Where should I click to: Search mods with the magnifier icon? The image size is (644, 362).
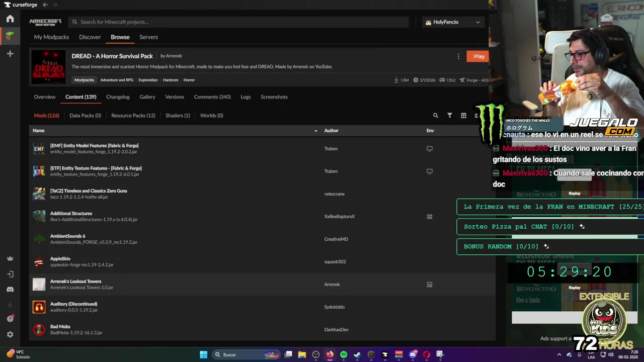(x=436, y=116)
